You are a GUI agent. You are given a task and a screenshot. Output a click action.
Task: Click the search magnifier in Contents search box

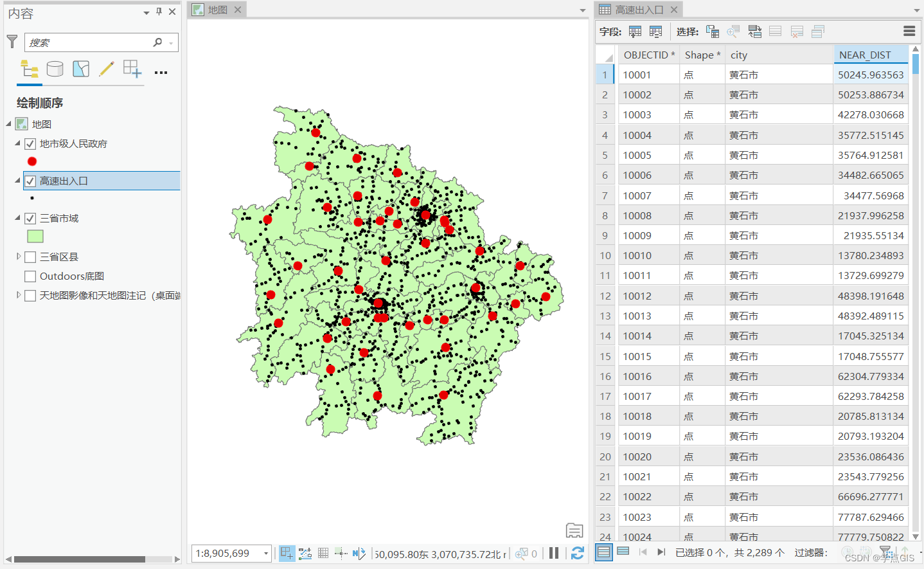(157, 42)
